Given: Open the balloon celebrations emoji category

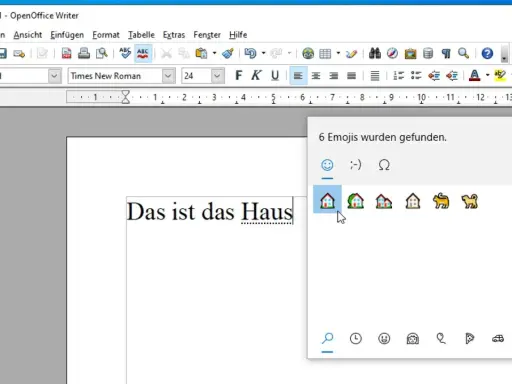Looking at the screenshot, I should tap(441, 339).
